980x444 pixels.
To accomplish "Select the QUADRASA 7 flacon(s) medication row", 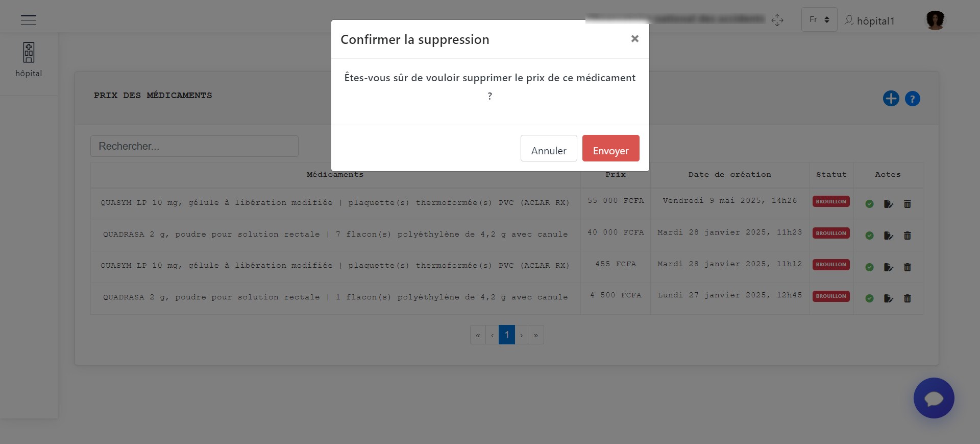I will click(x=335, y=235).
